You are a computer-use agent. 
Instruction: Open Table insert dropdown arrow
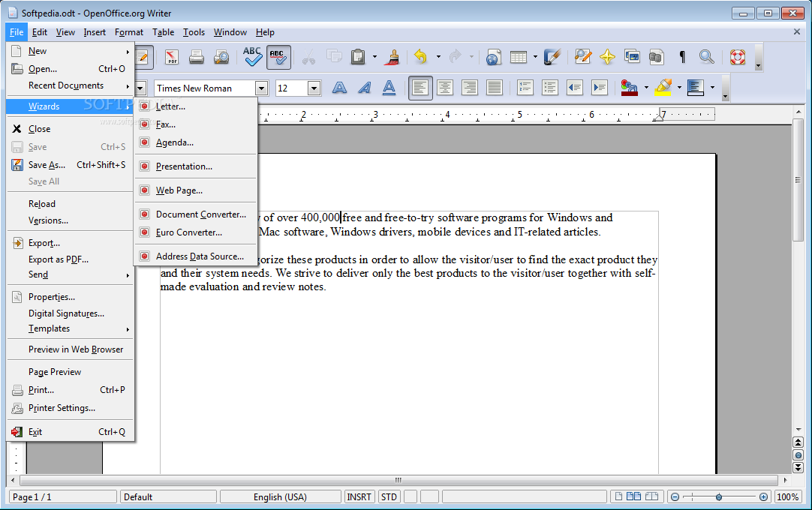pos(535,57)
